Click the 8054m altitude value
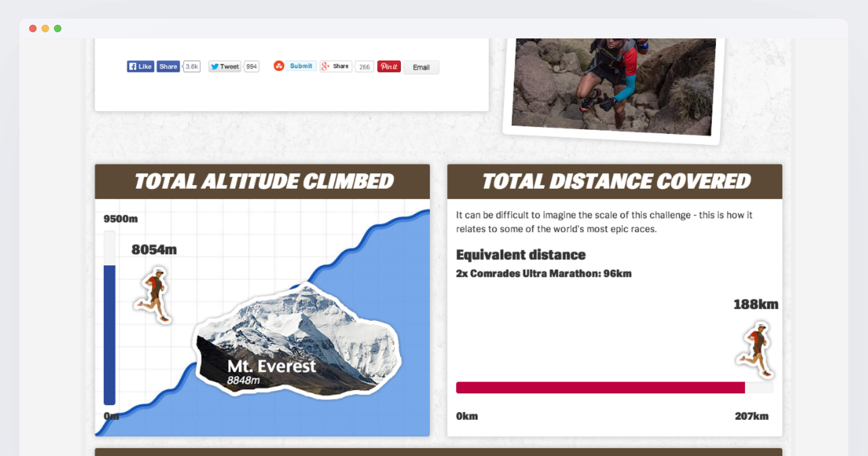Image resolution: width=868 pixels, height=456 pixels. (154, 250)
